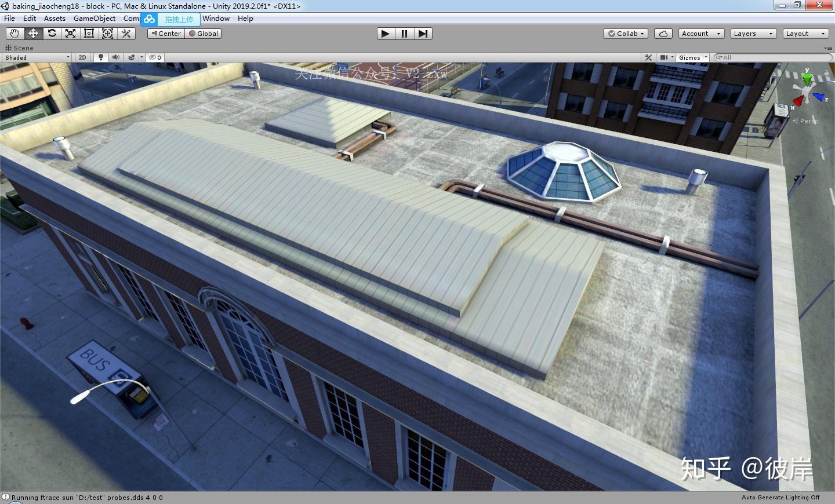Select the Rect transform tool

[89, 34]
